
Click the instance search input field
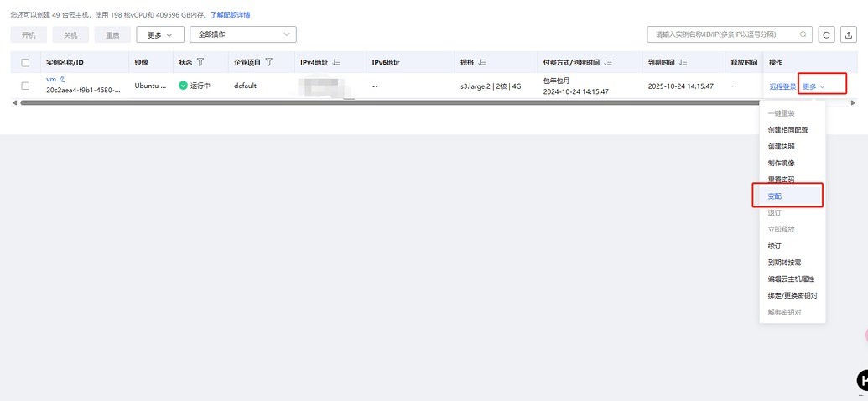[724, 34]
